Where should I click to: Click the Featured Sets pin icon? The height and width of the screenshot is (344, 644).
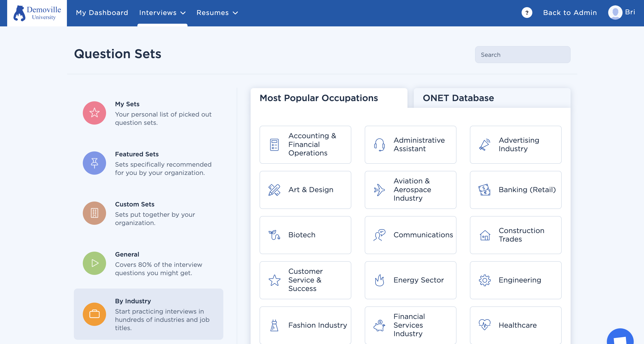point(94,163)
